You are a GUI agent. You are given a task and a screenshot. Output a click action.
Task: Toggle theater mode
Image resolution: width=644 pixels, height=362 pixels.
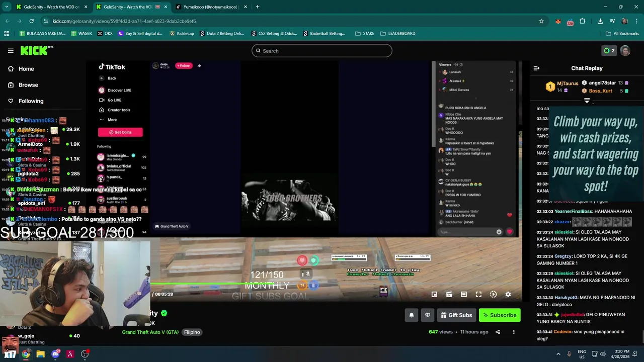pyautogui.click(x=464, y=295)
